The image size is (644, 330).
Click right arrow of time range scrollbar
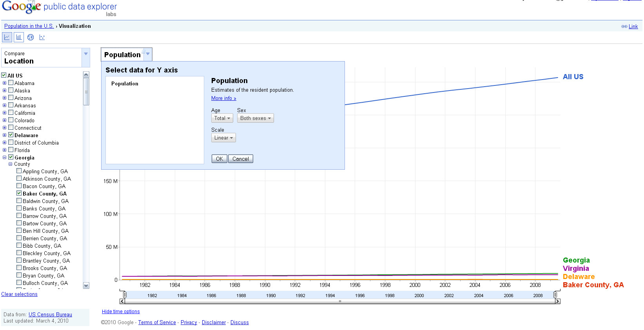click(558, 301)
